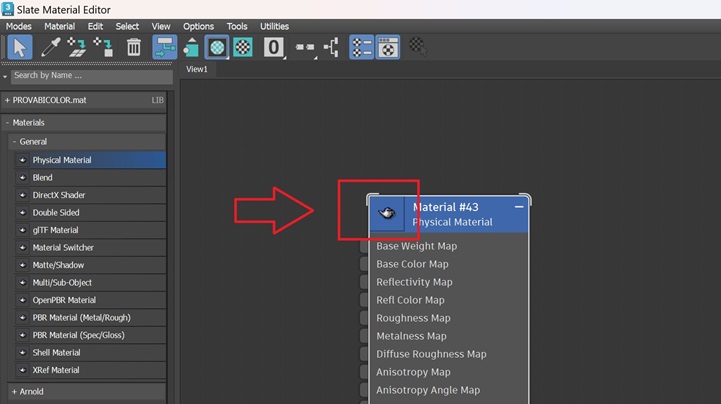Select PBR Material (Metal/Rough) entry
The image size is (721, 404).
point(91,318)
